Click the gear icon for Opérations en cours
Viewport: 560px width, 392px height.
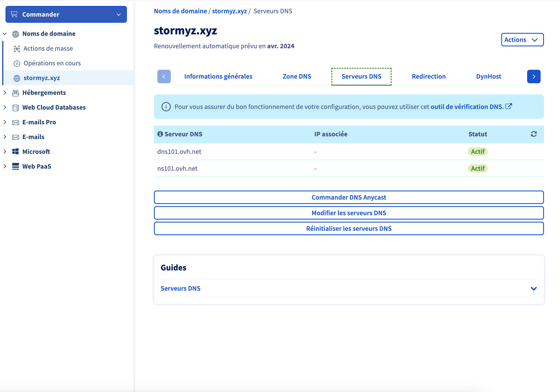pyautogui.click(x=17, y=63)
